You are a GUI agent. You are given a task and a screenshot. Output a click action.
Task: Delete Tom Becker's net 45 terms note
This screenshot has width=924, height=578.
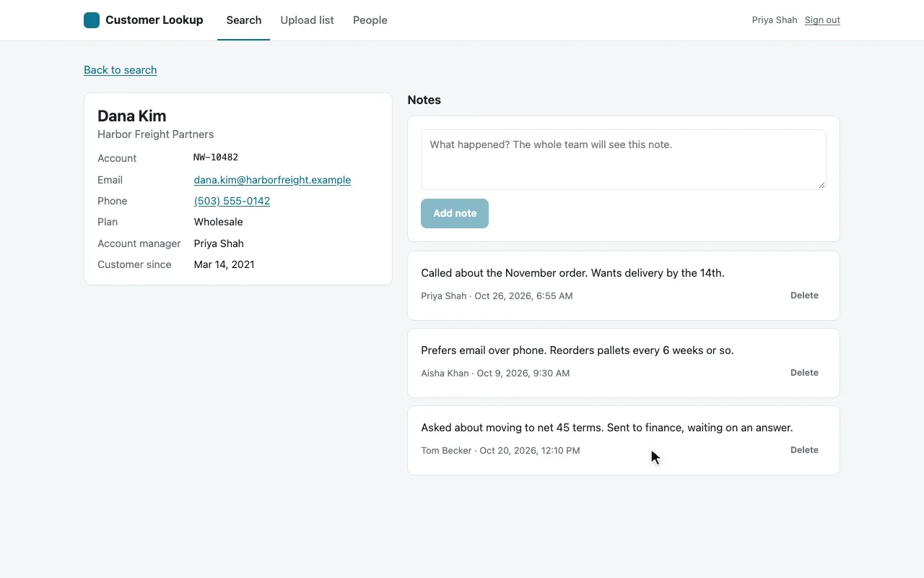(804, 450)
